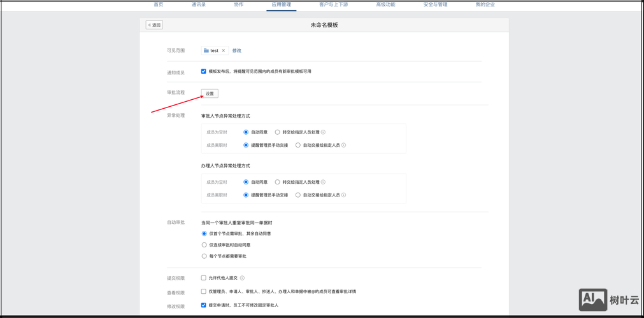Open the 通讯录 tab
The height and width of the screenshot is (318, 644).
pyautogui.click(x=198, y=4)
